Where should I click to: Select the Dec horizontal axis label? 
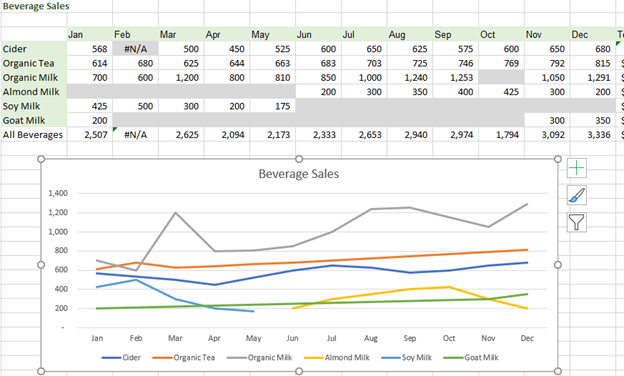(x=527, y=338)
